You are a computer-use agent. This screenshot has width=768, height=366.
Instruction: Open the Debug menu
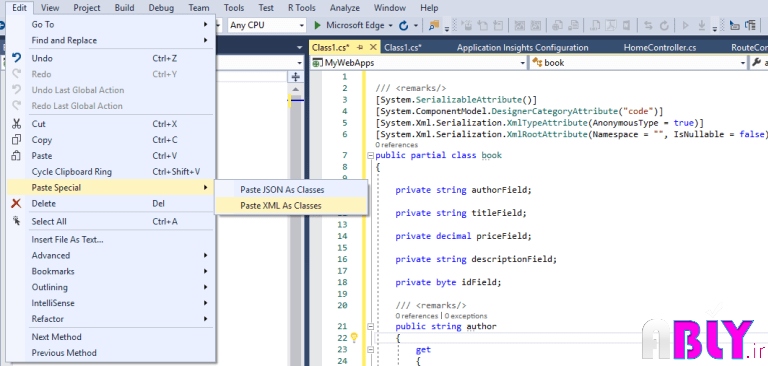tap(161, 8)
